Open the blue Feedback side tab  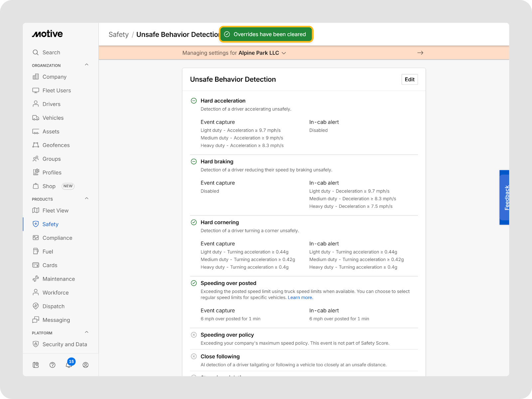pyautogui.click(x=504, y=198)
